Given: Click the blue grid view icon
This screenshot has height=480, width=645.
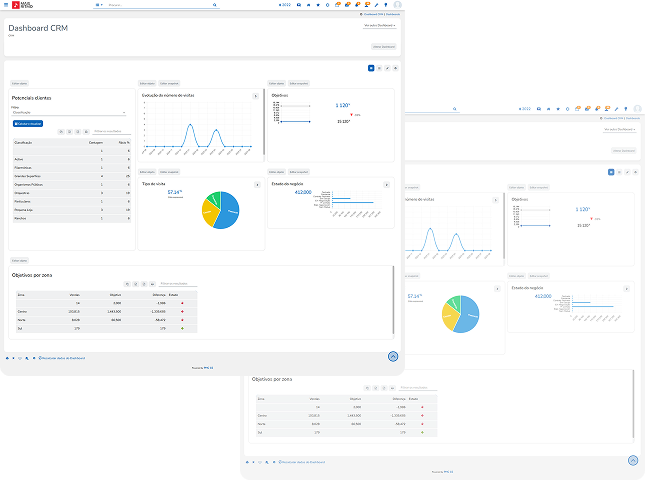Looking at the screenshot, I should point(371,67).
